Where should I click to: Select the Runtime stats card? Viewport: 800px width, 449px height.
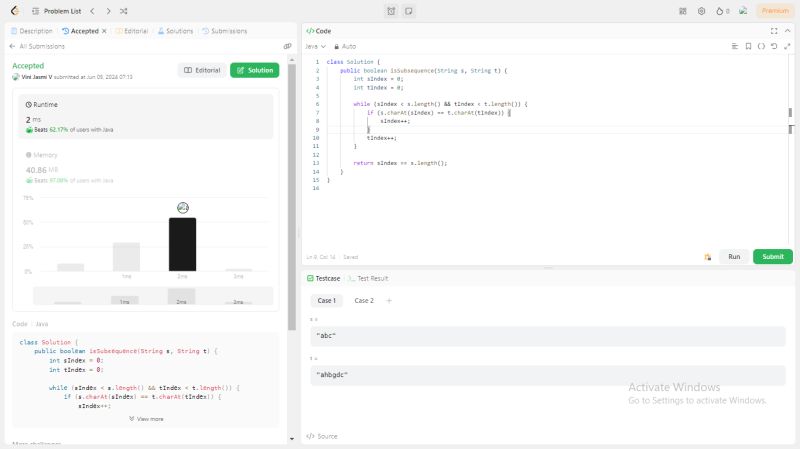coord(146,116)
